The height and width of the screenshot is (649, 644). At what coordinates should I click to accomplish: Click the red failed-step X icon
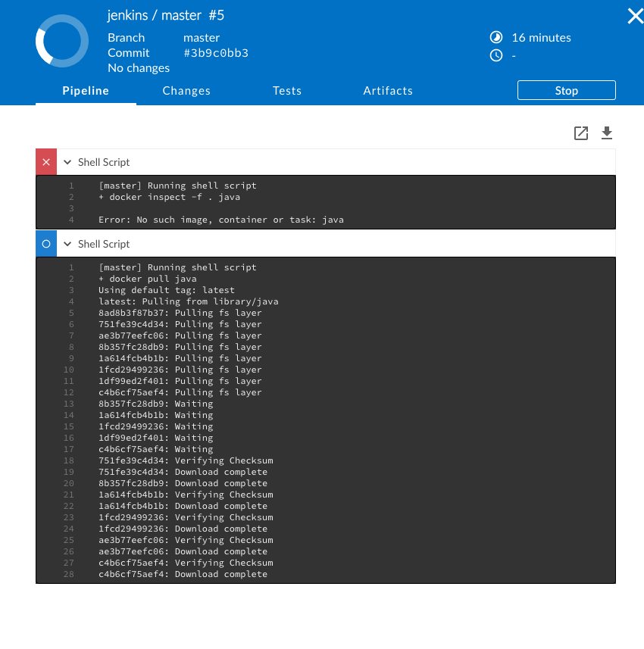click(46, 162)
